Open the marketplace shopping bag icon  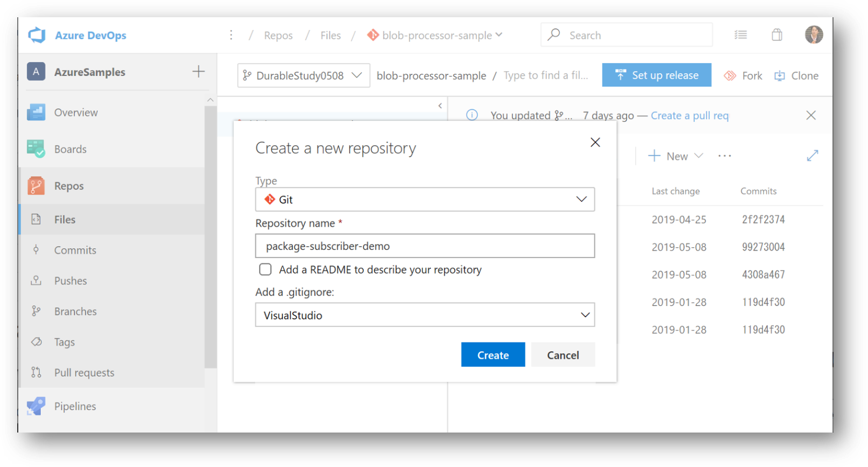776,35
